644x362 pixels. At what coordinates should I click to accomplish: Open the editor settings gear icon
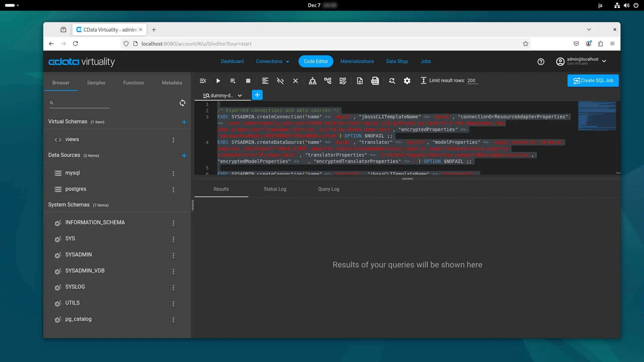407,81
